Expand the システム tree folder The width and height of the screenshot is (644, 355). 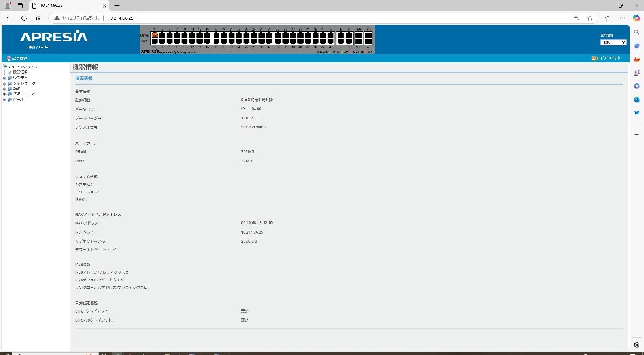pos(4,78)
